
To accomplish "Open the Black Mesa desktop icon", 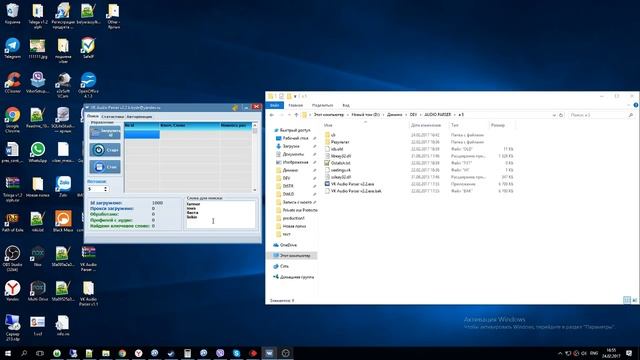I will click(63, 222).
